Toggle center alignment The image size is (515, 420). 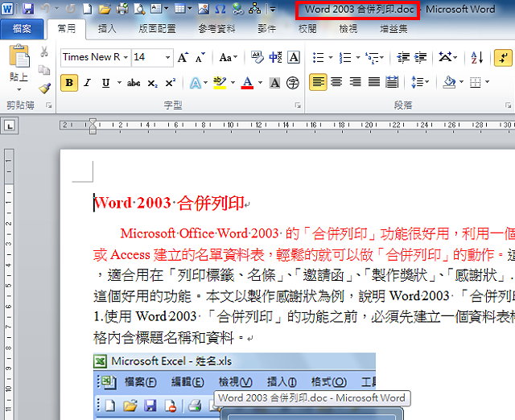tap(336, 82)
